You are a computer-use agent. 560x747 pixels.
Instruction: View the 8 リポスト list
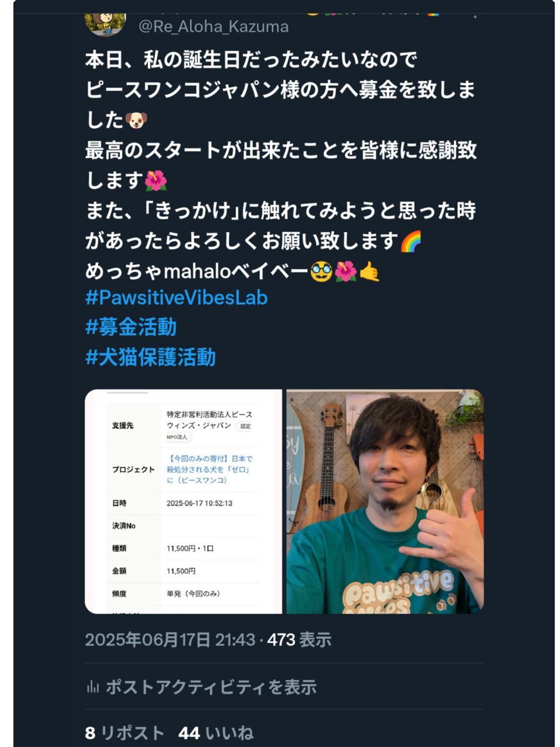click(x=124, y=733)
